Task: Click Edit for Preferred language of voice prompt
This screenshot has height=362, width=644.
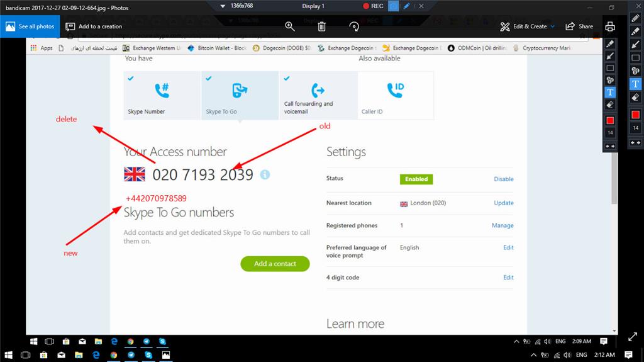Action: (508, 247)
